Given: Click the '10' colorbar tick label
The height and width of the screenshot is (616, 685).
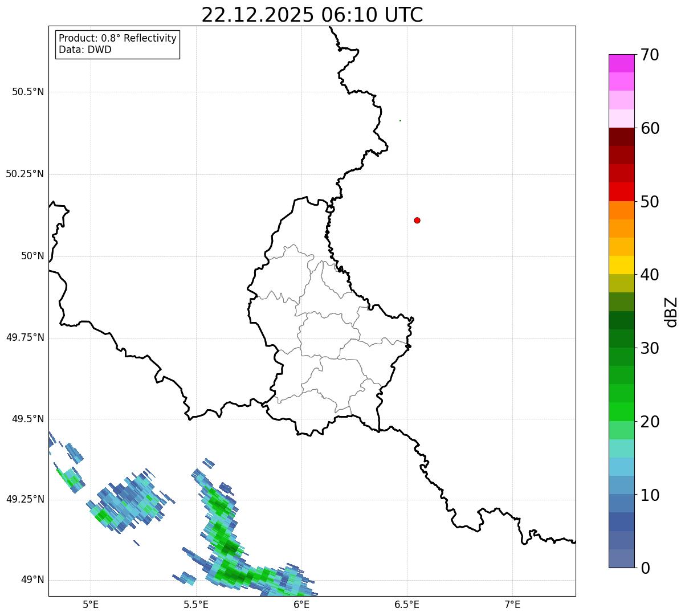Looking at the screenshot, I should coord(650,495).
